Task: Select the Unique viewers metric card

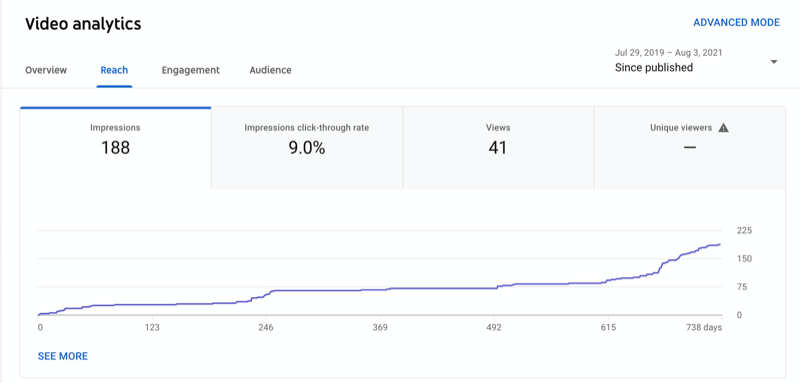Action: [x=690, y=148]
